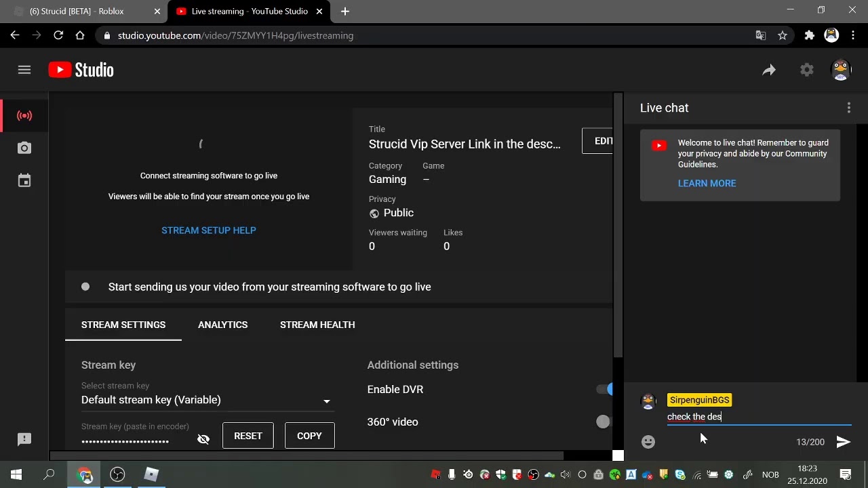Select the Stream live icon in sidebar

click(24, 115)
